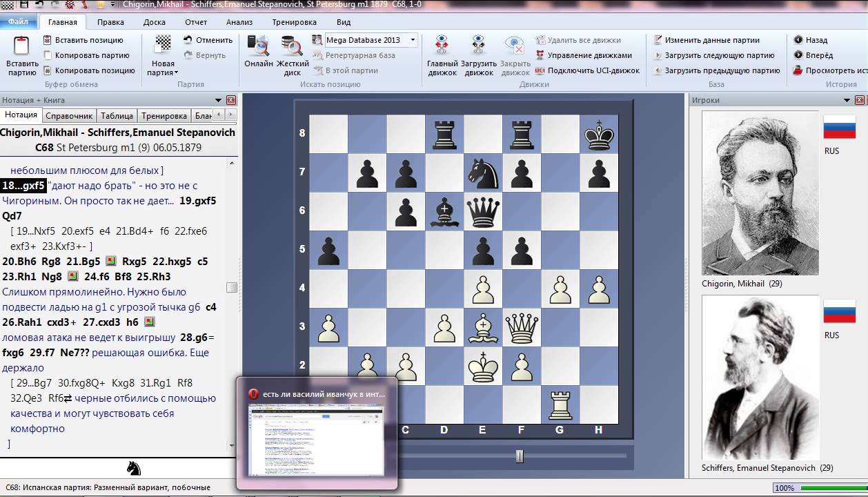Viewport: 868px width, 497px height.
Task: Click the Chigorin portrait photo
Action: click(760, 193)
